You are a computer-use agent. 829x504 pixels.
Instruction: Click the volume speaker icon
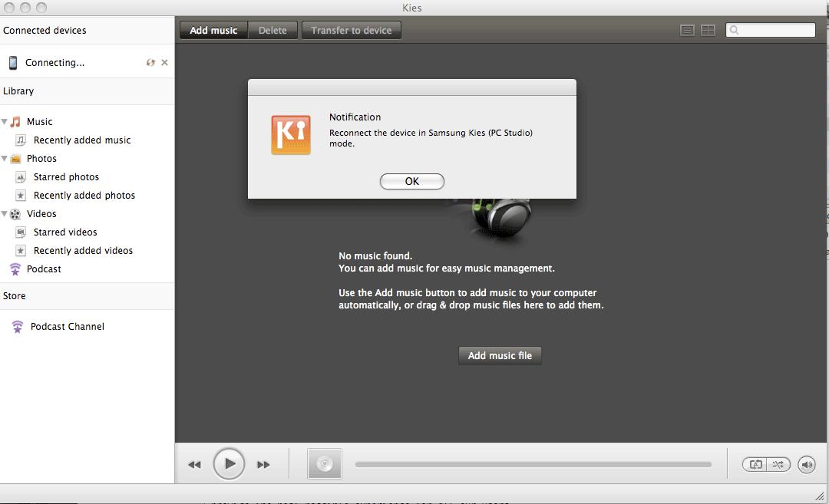[x=806, y=464]
